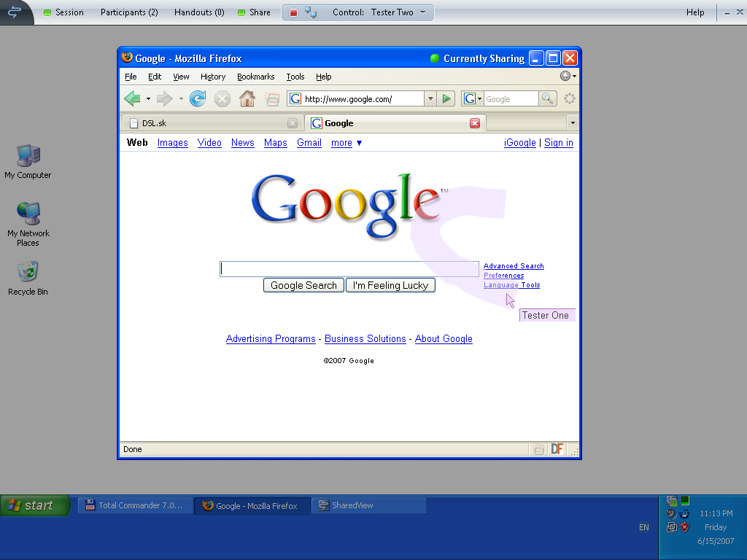Reload the page with the Refresh icon
The height and width of the screenshot is (560, 747).
point(197,98)
